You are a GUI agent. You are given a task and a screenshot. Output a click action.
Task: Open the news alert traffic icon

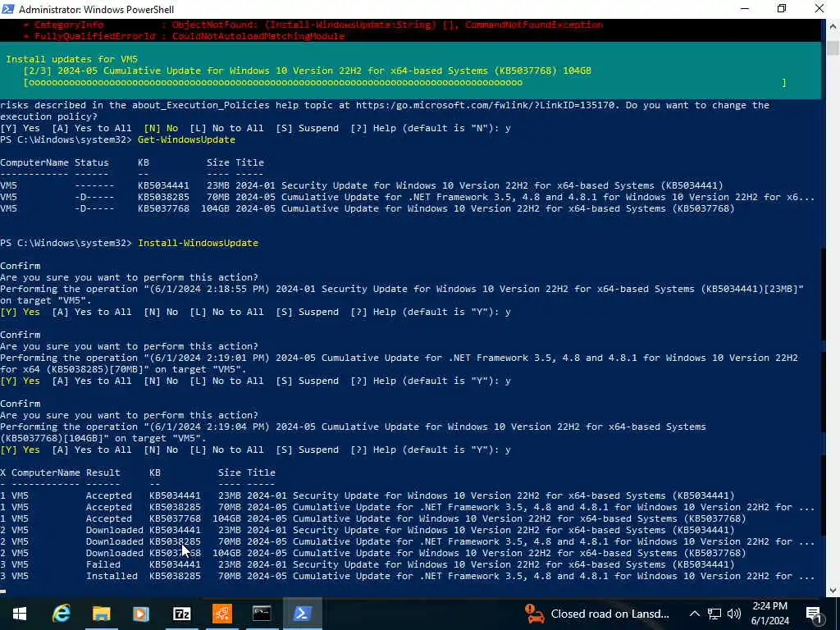[x=534, y=614]
